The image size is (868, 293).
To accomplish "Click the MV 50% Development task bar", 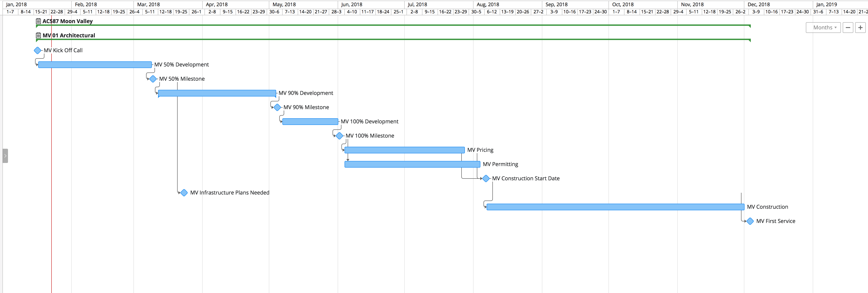I will (95, 64).
